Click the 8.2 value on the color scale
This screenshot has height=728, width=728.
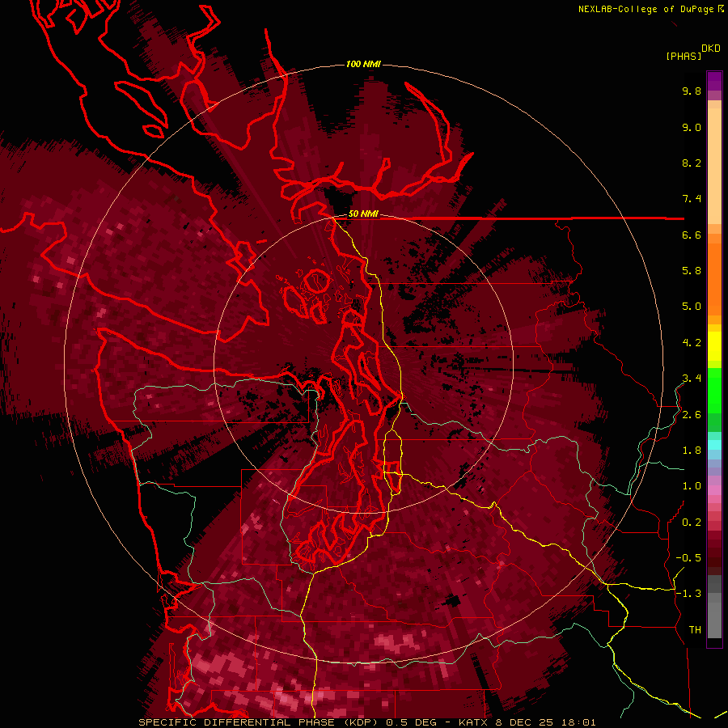pos(692,163)
